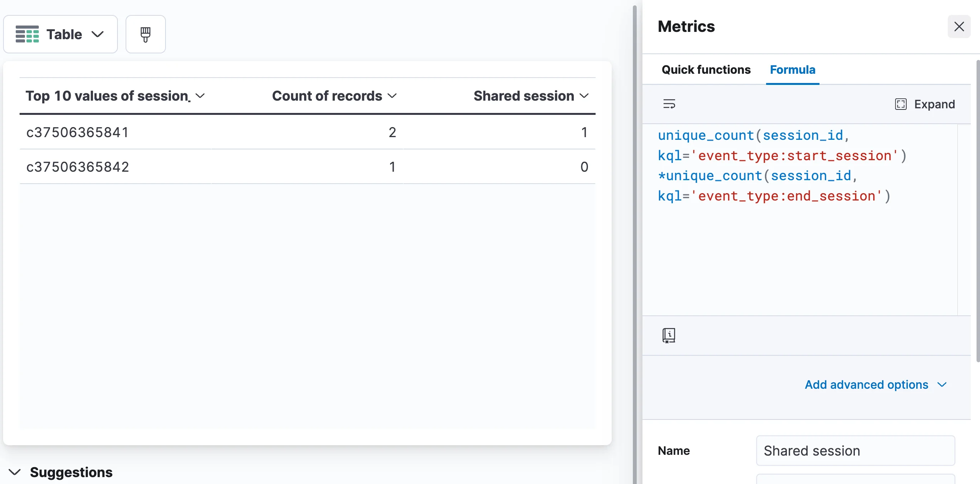980x484 pixels.
Task: Click Add advanced options link
Action: [866, 385]
